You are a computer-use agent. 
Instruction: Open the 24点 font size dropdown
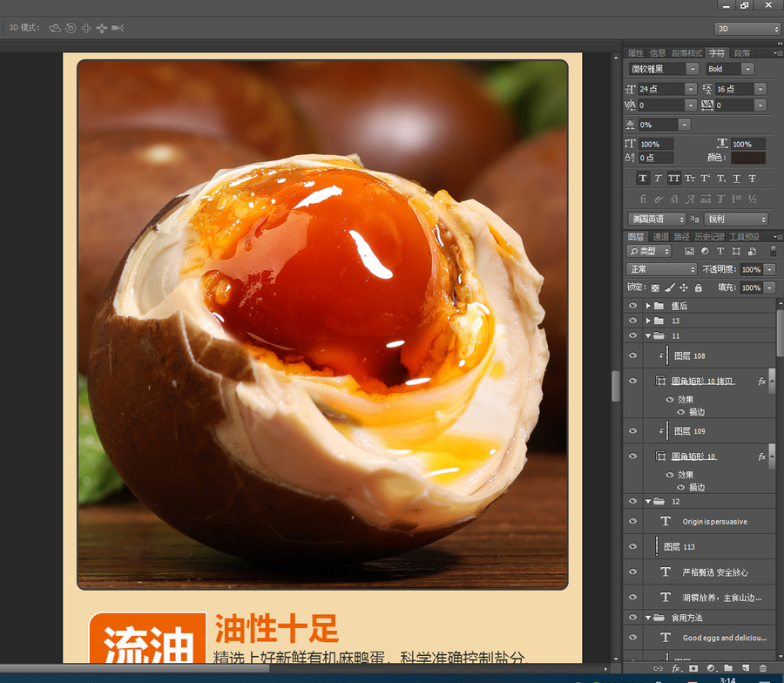[x=691, y=89]
